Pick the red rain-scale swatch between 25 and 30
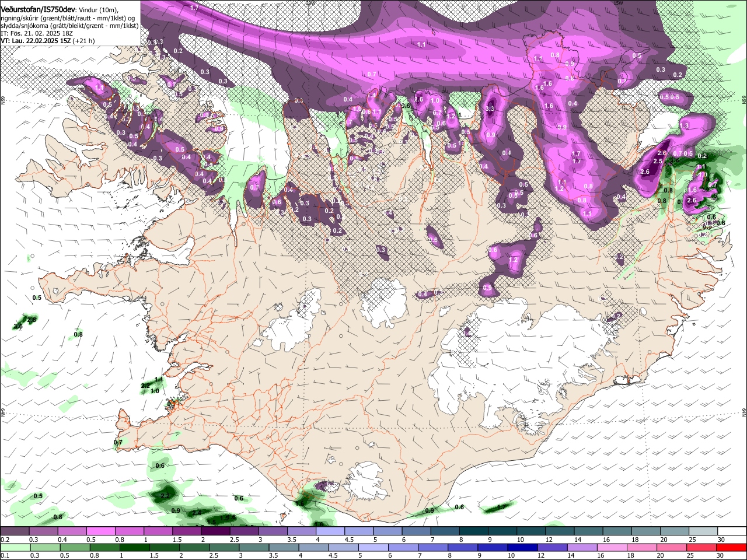The height and width of the screenshot is (560, 747). point(703,548)
